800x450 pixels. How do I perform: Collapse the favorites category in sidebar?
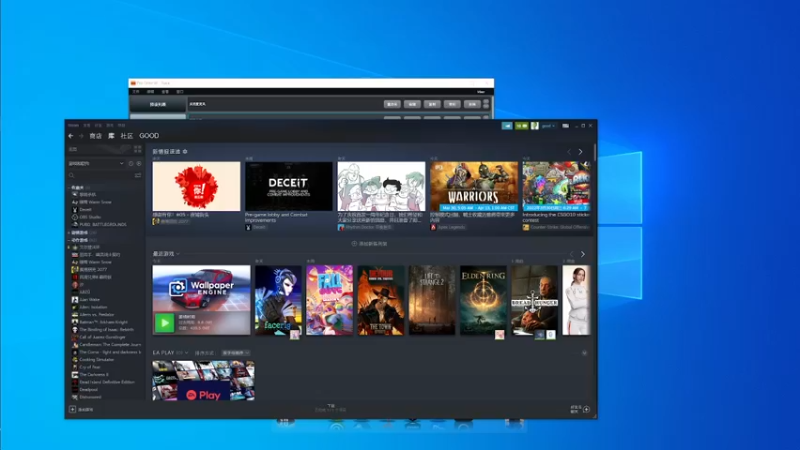pyautogui.click(x=69, y=188)
